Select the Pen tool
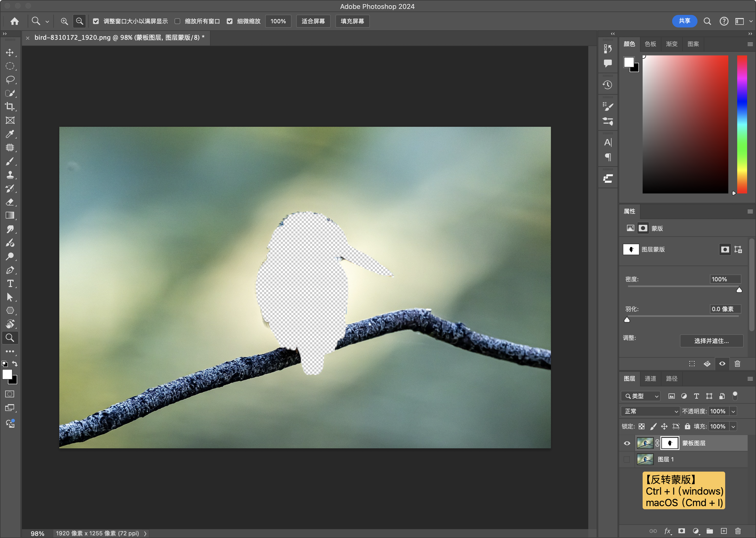This screenshot has height=538, width=756. [x=10, y=270]
